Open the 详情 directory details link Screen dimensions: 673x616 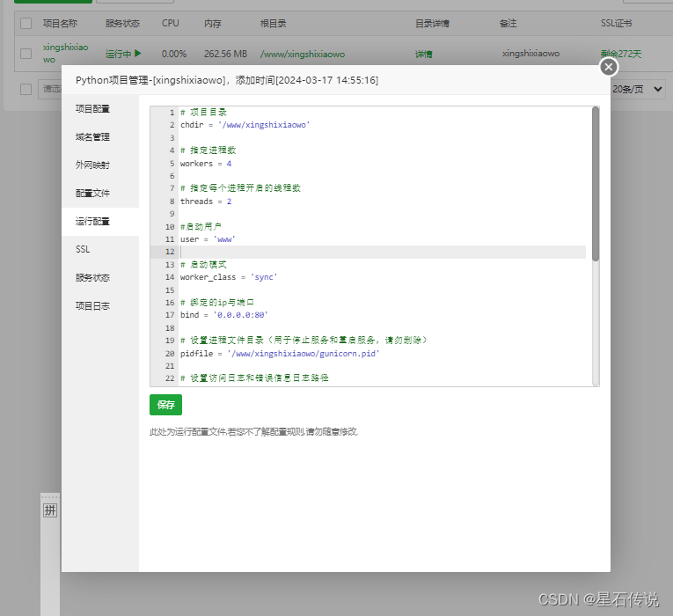(424, 54)
